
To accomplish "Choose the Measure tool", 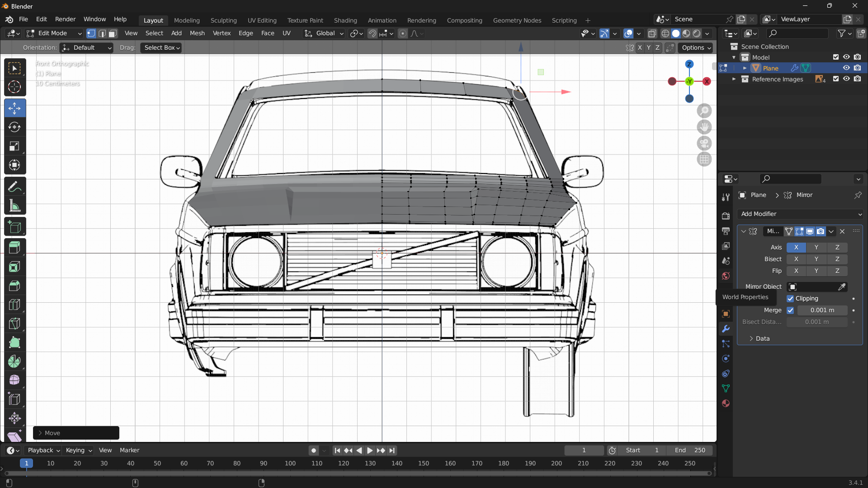I will pos(14,206).
